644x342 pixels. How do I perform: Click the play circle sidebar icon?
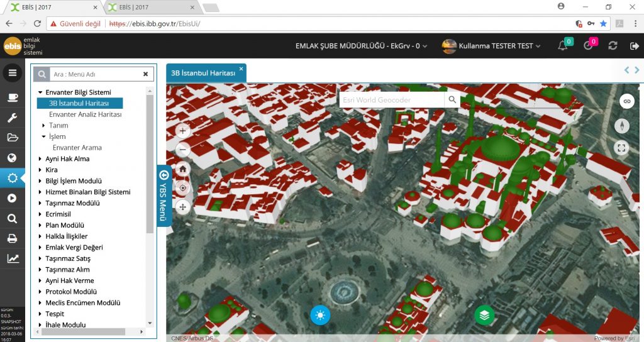(13, 198)
